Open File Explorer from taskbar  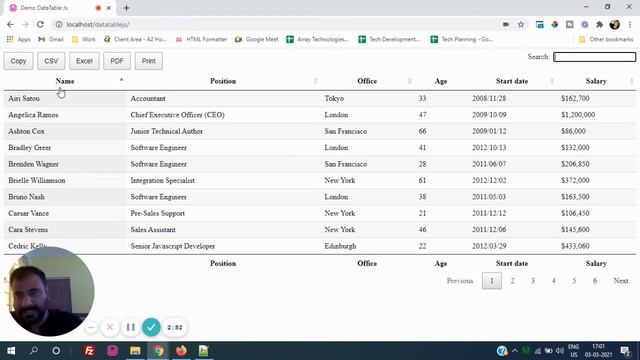135,351
